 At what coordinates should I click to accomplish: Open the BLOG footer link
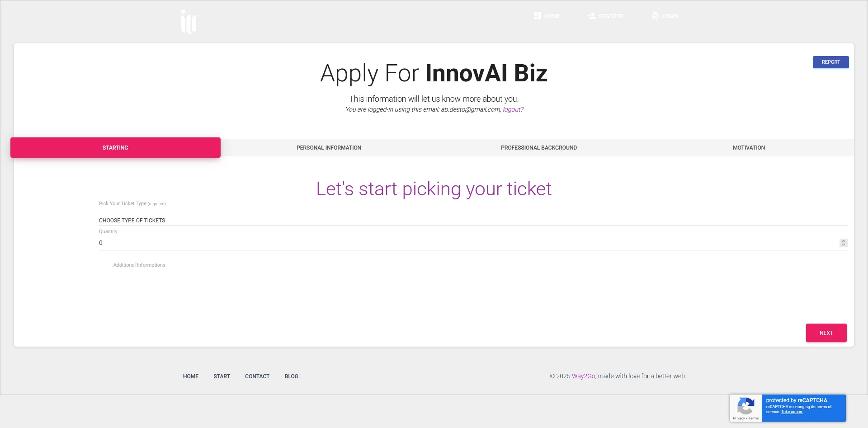pos(291,376)
